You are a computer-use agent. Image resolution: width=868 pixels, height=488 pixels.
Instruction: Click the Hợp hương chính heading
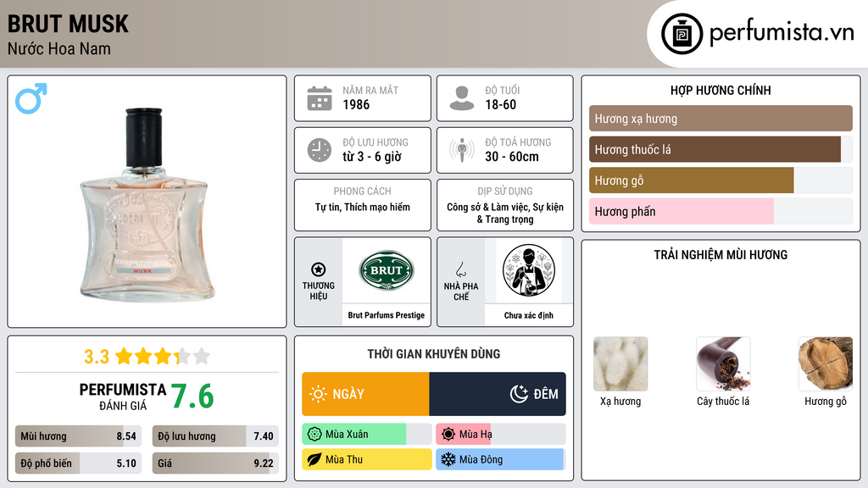(x=721, y=90)
